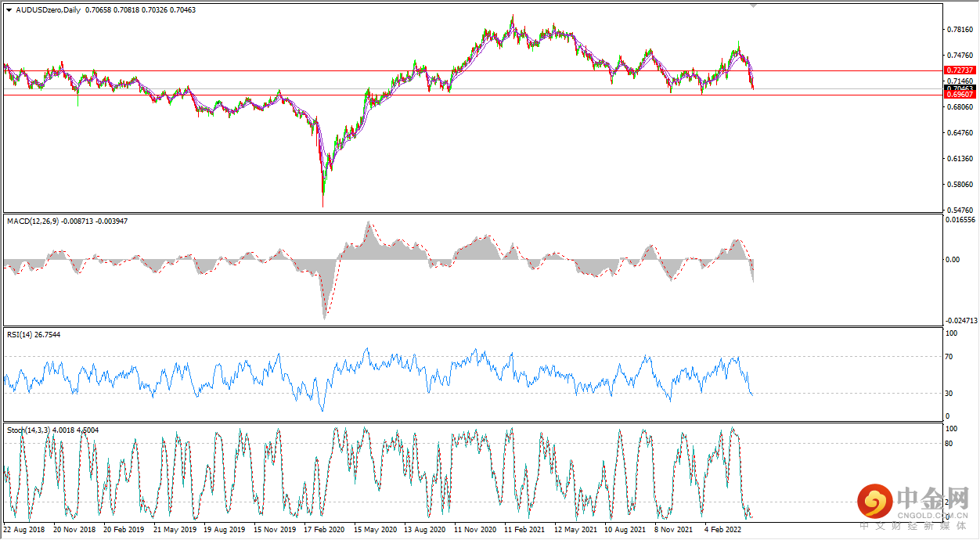Click the CNGOLD orange swirl logo
This screenshot has width=980, height=540.
[x=874, y=500]
